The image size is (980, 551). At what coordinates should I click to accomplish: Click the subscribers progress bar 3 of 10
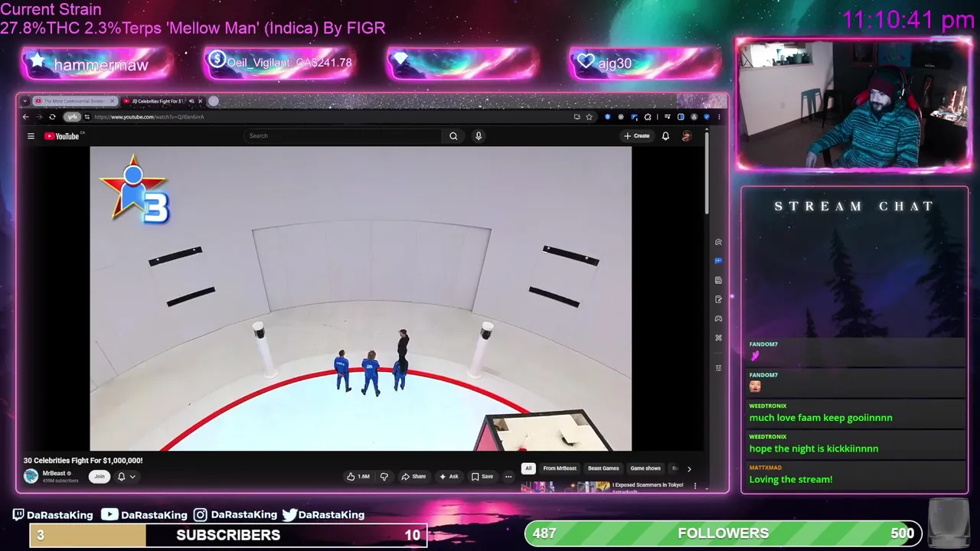(228, 535)
